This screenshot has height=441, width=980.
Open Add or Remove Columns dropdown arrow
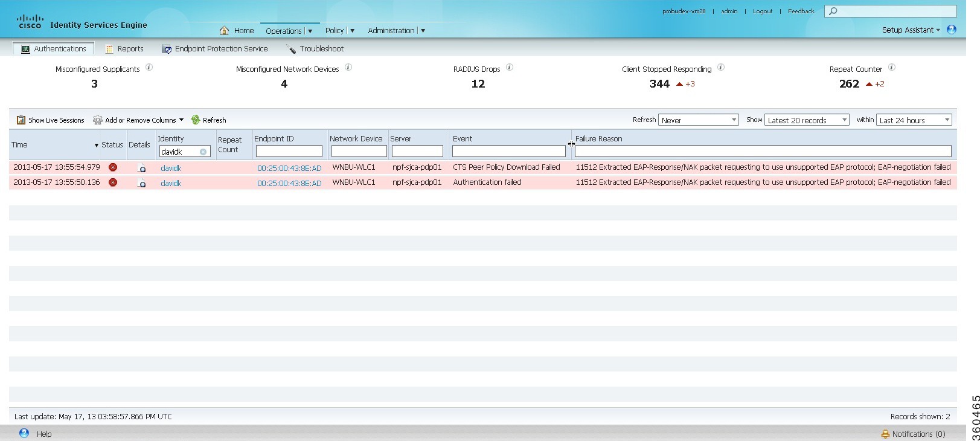click(181, 120)
